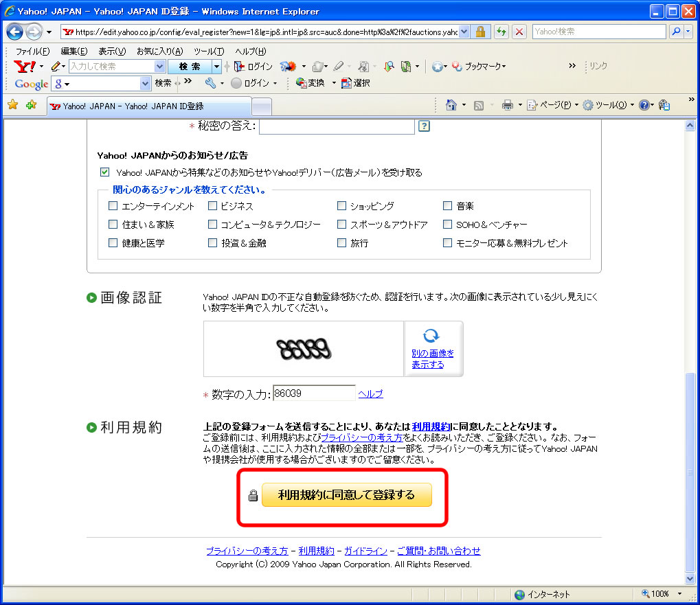Tick the 音楽 checkbox
This screenshot has width=700, height=605.
pyautogui.click(x=447, y=206)
